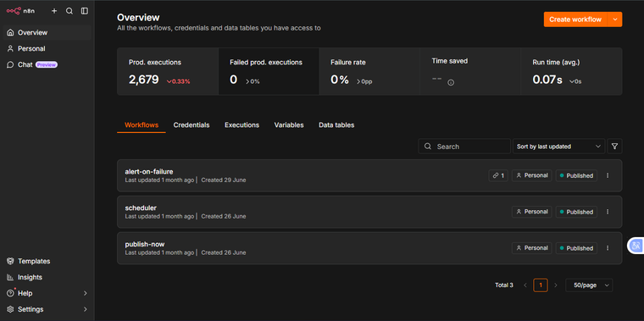
Task: Click the Overview home icon
Action: (x=11, y=32)
